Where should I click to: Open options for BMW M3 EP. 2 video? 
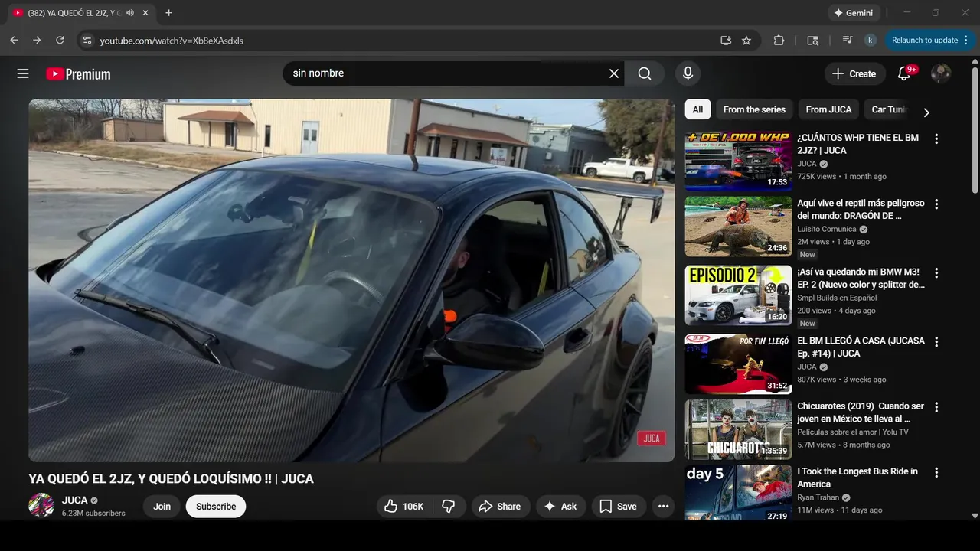tap(936, 273)
